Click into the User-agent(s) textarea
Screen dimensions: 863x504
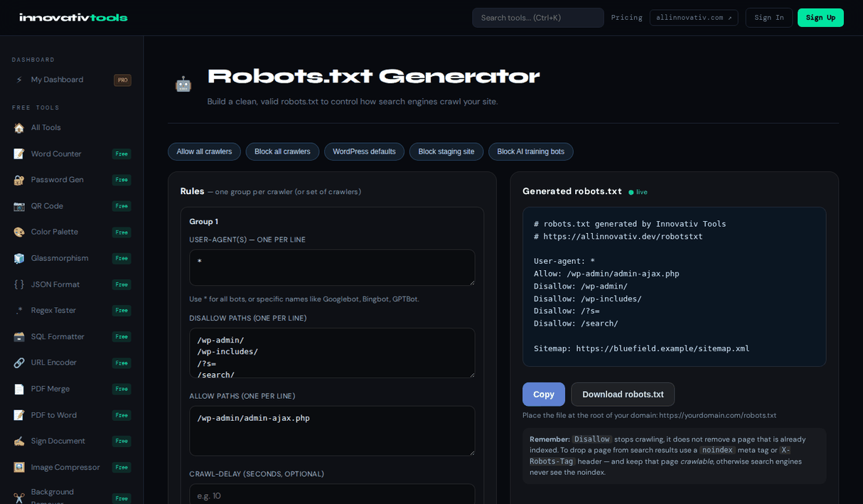point(332,267)
